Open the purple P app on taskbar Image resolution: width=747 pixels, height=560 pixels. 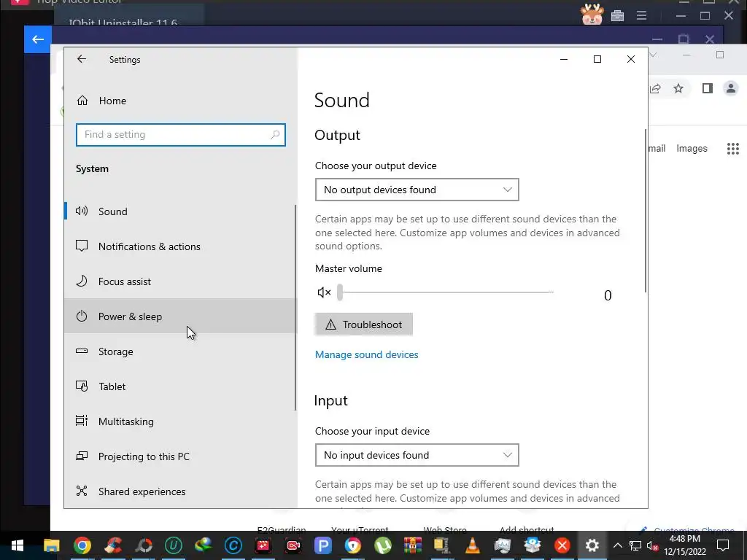pyautogui.click(x=323, y=545)
